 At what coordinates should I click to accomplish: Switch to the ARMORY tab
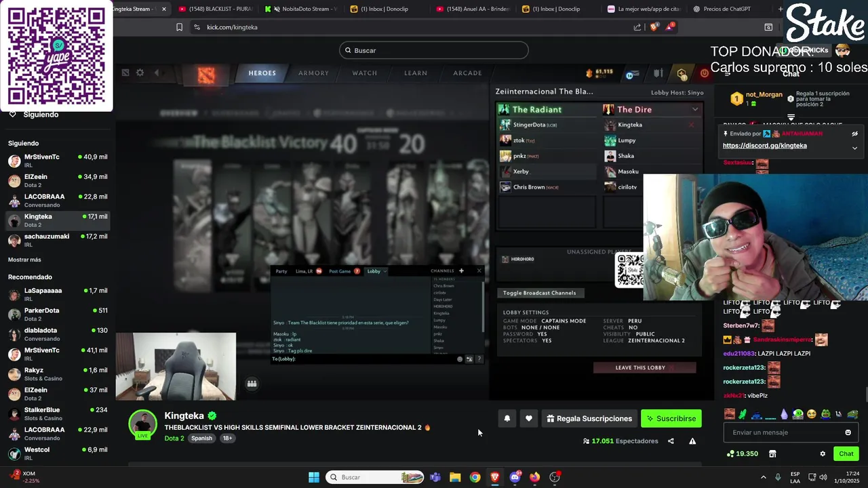click(313, 73)
